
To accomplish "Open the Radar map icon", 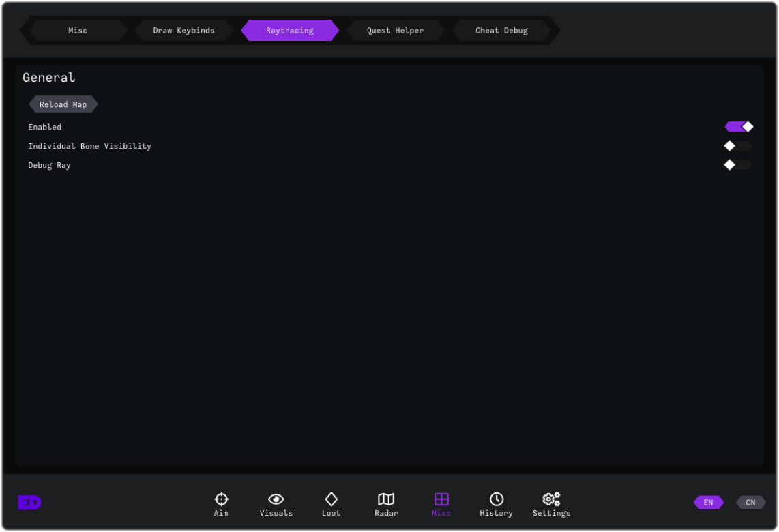I will 386,505.
